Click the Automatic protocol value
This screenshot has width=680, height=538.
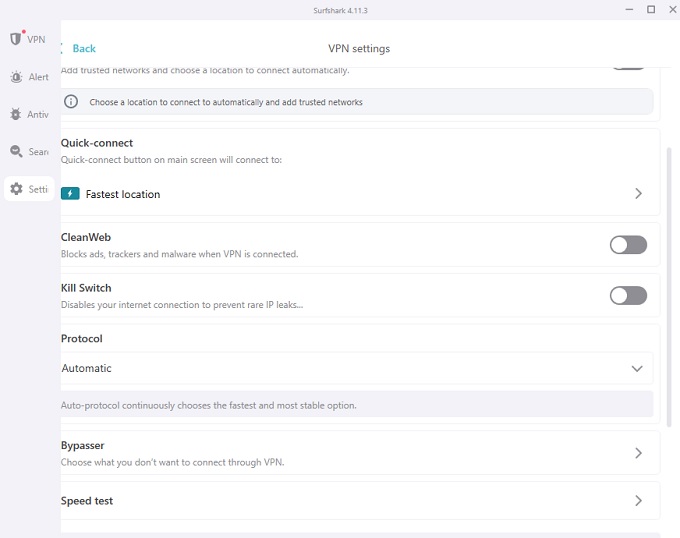click(86, 368)
